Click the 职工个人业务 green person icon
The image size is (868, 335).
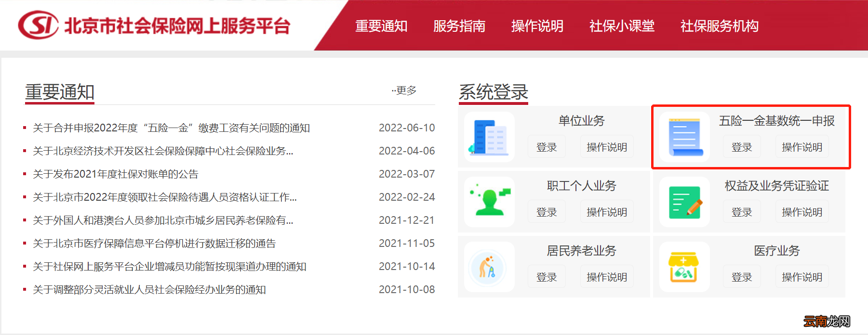[489, 202]
